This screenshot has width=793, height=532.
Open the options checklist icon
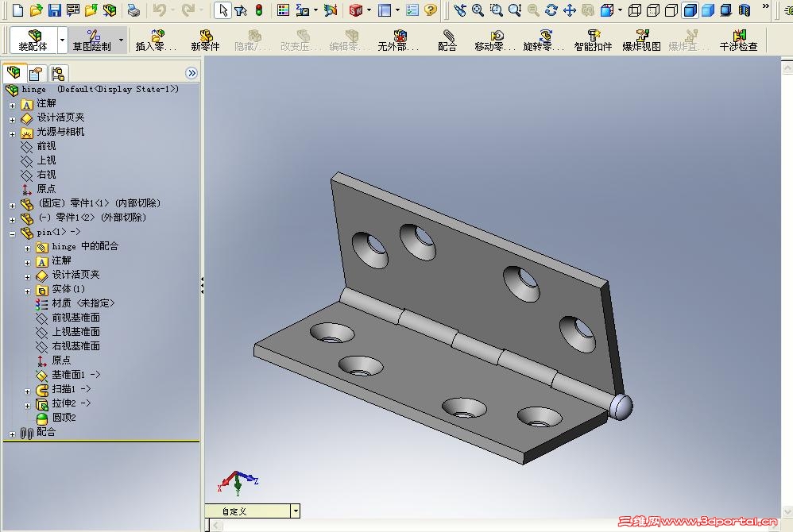click(412, 10)
